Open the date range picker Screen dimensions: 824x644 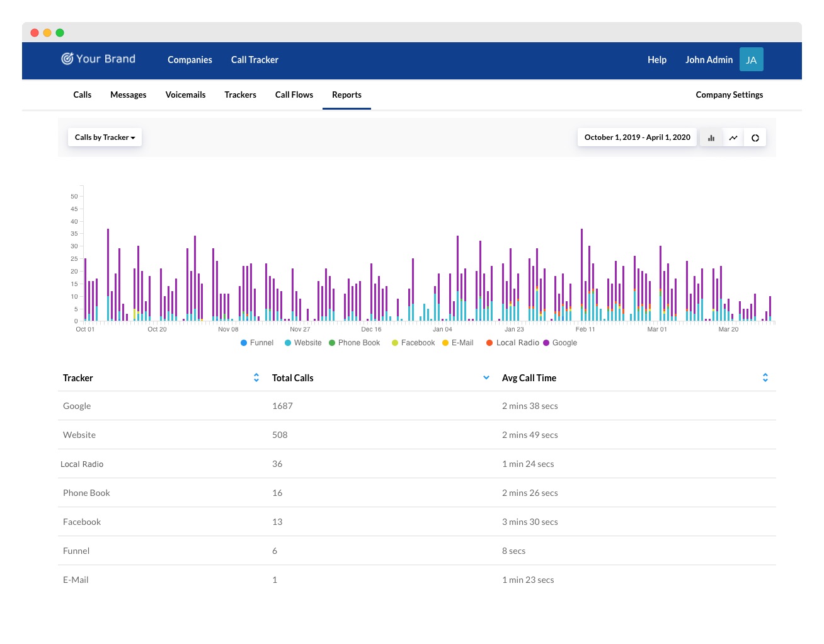(637, 137)
